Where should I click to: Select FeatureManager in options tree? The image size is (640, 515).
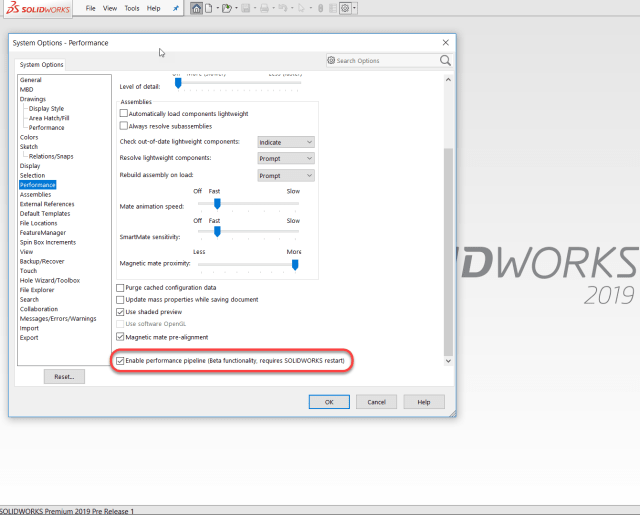[43, 233]
